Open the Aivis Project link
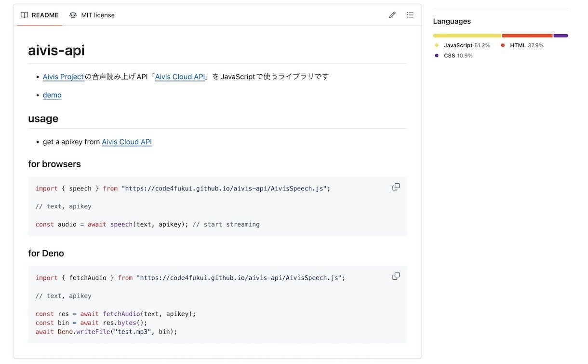This screenshot has width=588, height=364. pyautogui.click(x=64, y=77)
